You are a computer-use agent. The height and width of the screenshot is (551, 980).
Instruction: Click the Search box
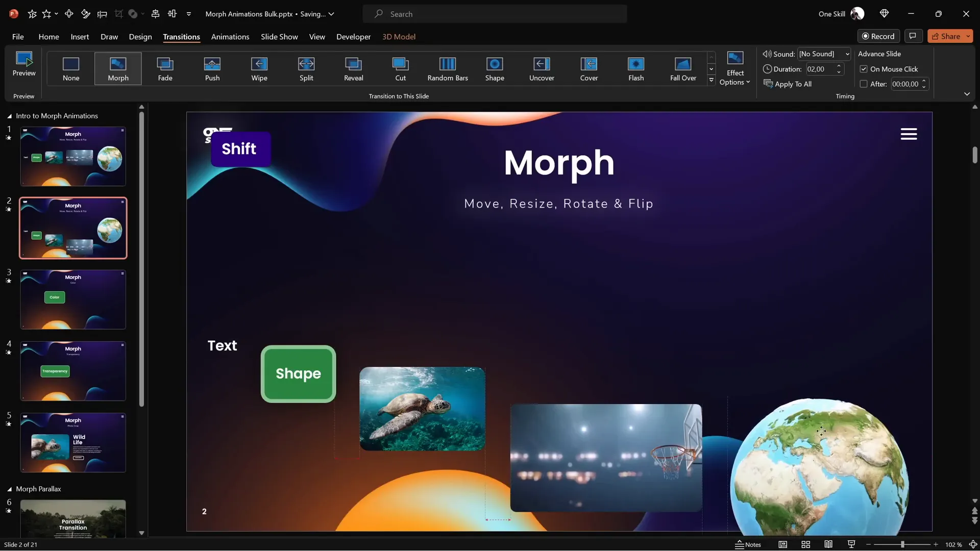pos(495,14)
